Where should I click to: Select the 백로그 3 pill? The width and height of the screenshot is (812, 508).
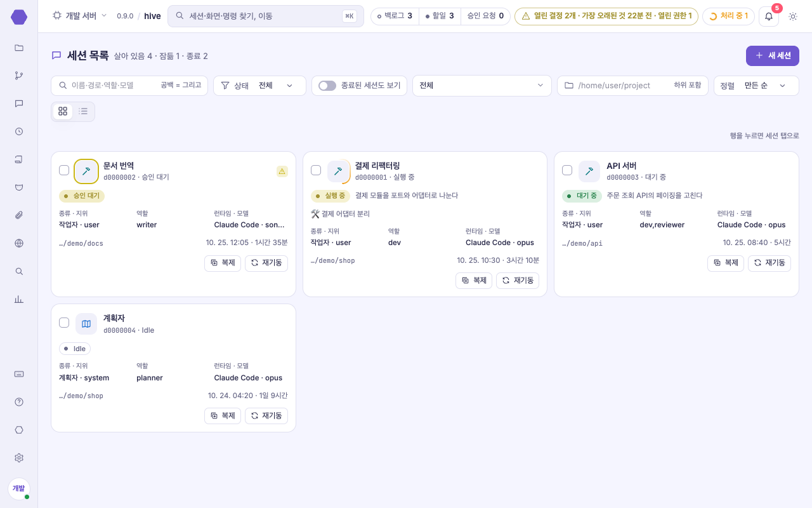pyautogui.click(x=395, y=16)
